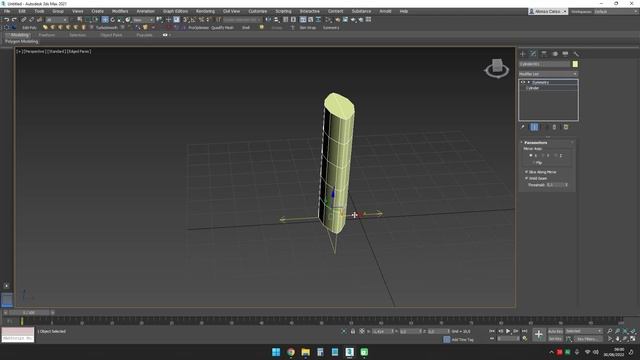
Task: Click Go to End playback button
Action: click(524, 331)
